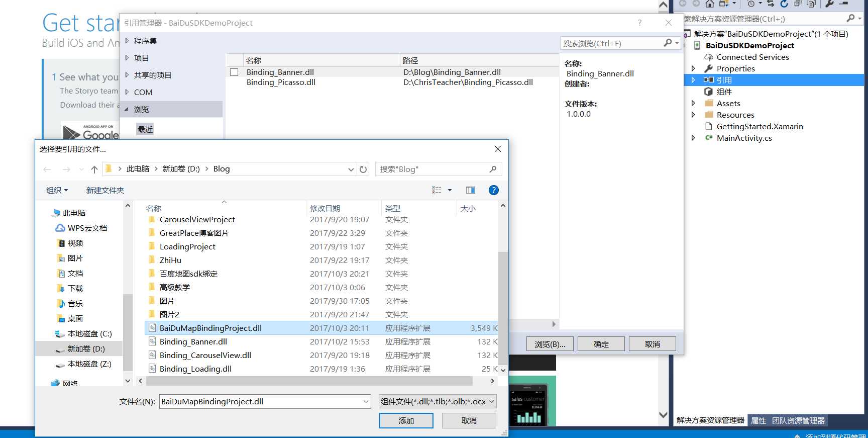
Task: Expand 程序集 in Reference Manager
Action: (x=127, y=41)
